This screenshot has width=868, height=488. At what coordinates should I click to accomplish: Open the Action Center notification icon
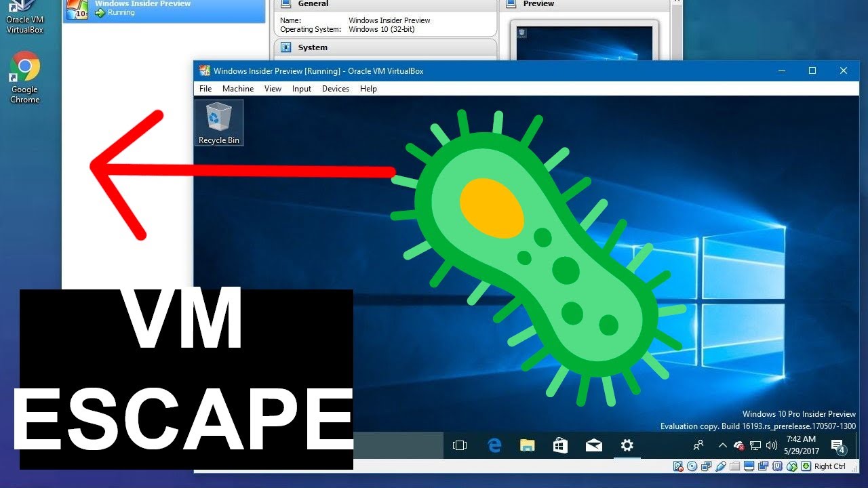click(838, 446)
